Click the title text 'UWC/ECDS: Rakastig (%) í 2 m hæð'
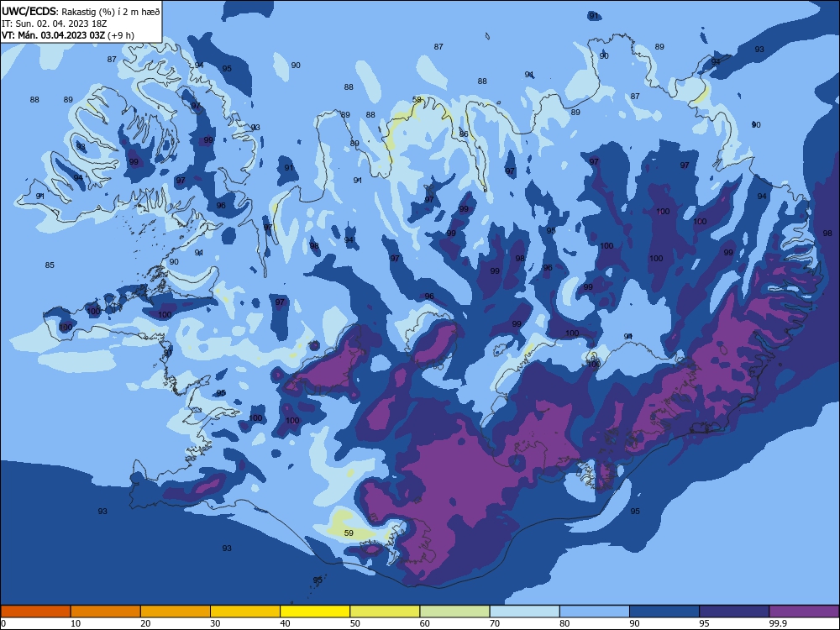The width and height of the screenshot is (840, 630). tap(81, 11)
